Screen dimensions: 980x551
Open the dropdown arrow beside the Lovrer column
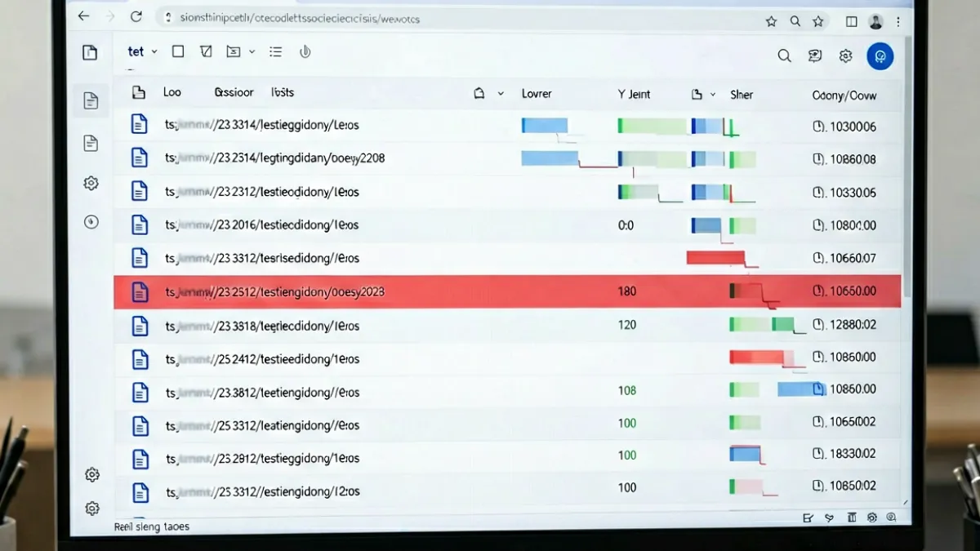tap(501, 95)
